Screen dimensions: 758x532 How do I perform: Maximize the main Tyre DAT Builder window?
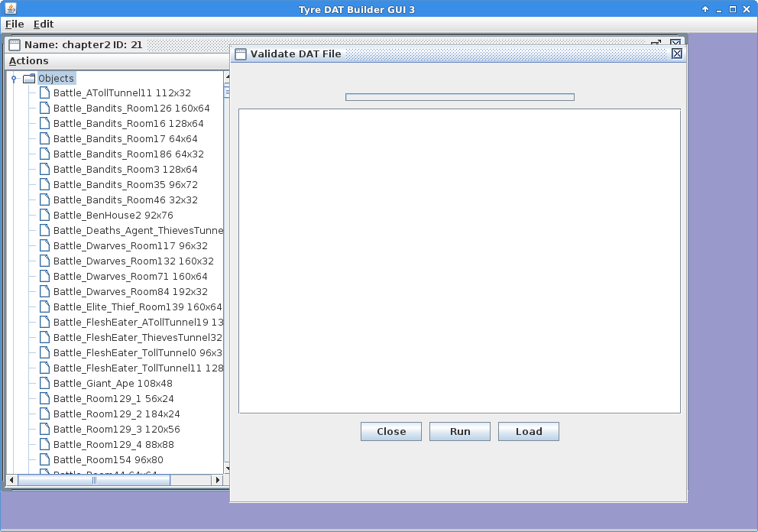click(x=732, y=9)
